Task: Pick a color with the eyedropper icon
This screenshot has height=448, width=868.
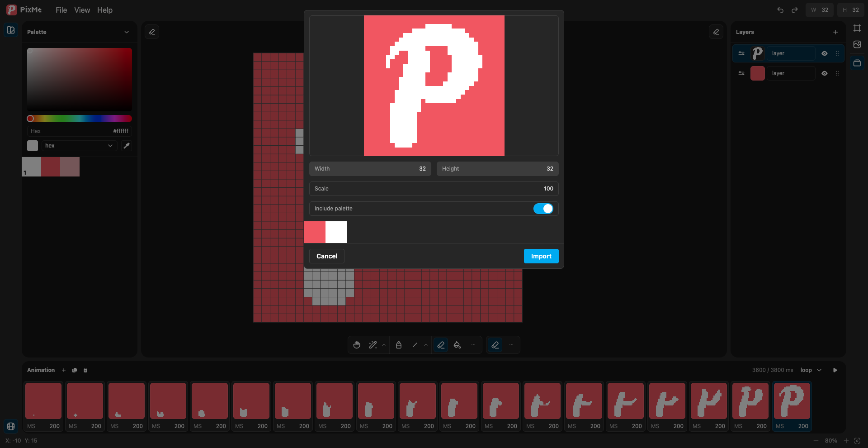Action: point(127,146)
